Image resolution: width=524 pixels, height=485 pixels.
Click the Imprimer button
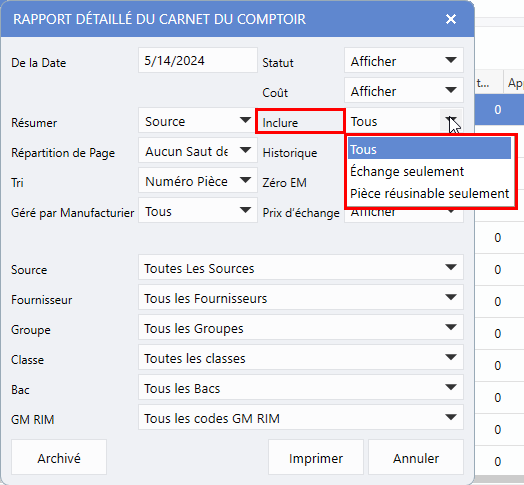click(316, 457)
